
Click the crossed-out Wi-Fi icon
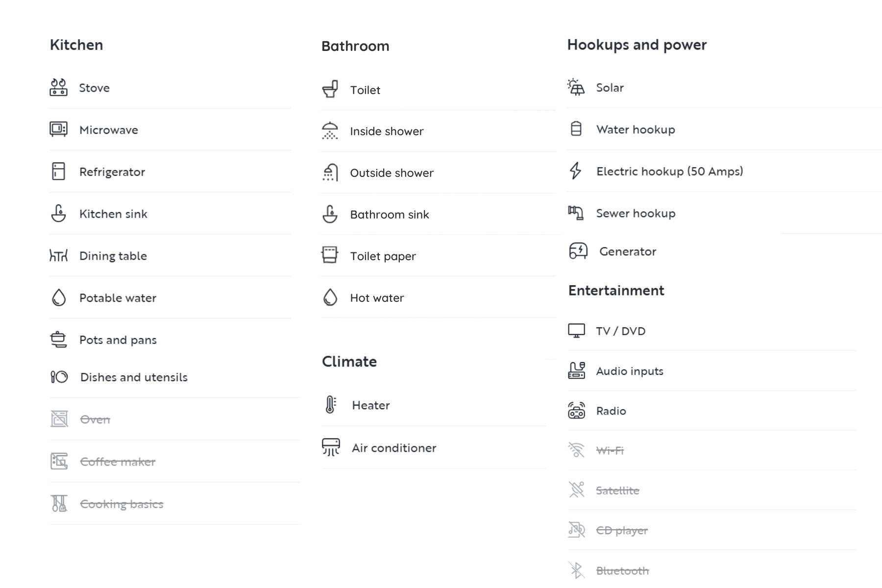[x=577, y=450]
